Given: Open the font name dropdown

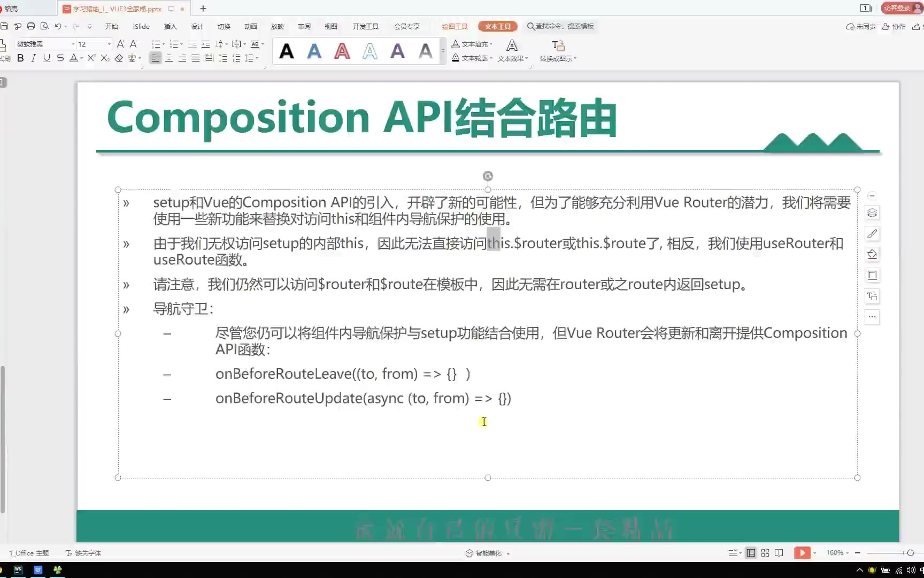Looking at the screenshot, I should tap(73, 44).
